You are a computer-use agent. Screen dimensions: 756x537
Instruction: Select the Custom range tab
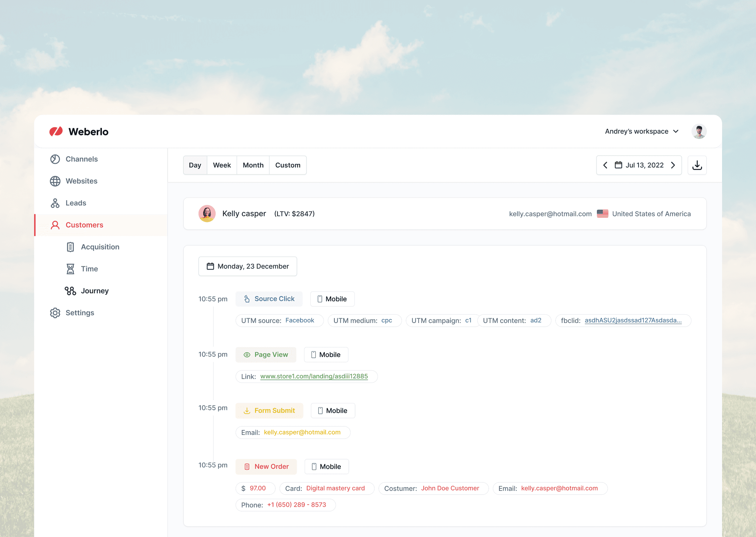coord(288,165)
